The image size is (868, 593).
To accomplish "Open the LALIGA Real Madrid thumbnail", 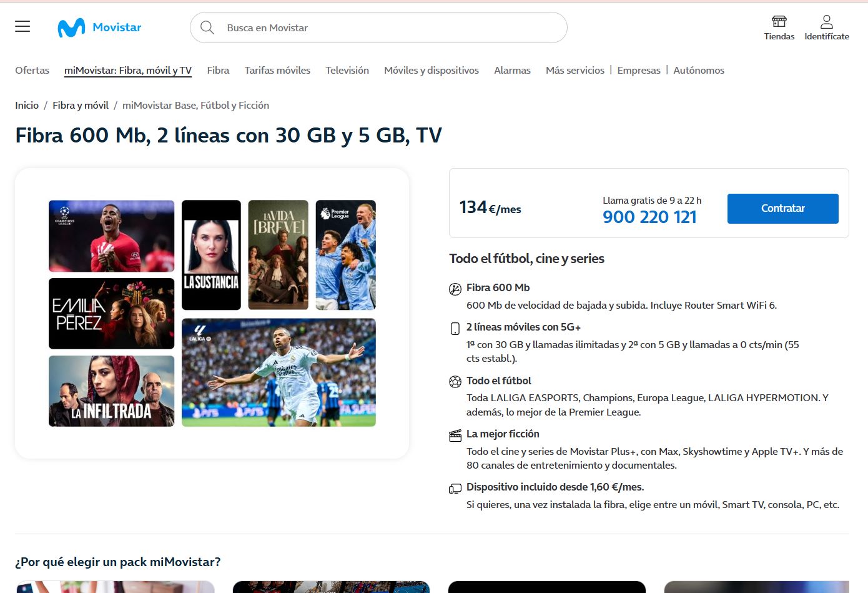I will click(279, 372).
